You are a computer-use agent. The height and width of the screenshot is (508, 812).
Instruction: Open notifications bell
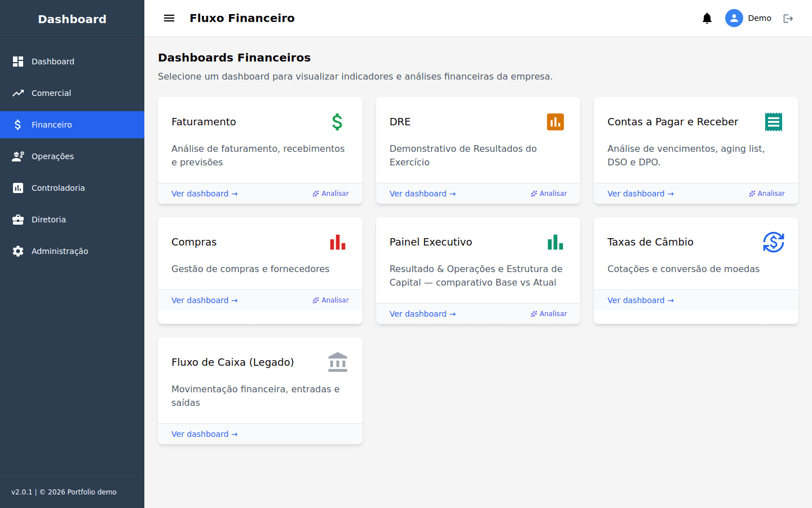coord(707,18)
